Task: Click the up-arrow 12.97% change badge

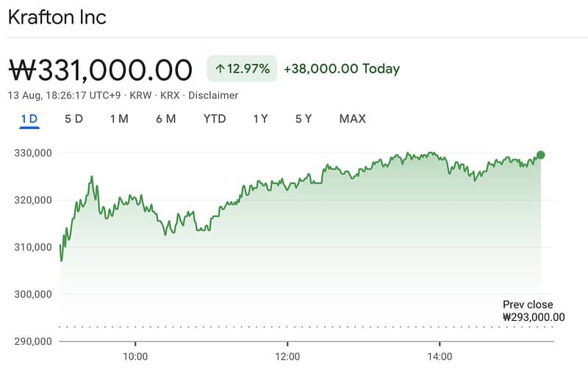Action: [x=242, y=68]
